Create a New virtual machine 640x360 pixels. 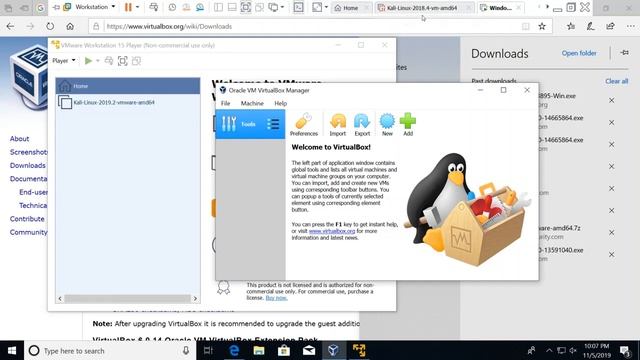click(x=387, y=124)
